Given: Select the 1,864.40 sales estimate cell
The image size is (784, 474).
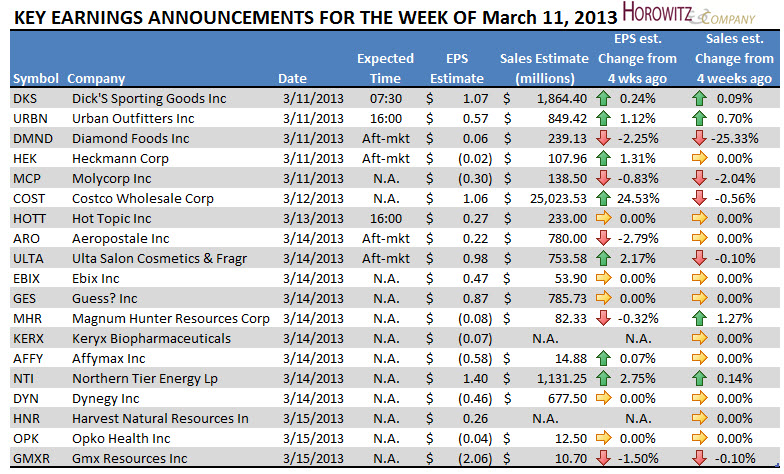Looking at the screenshot, I should [x=562, y=98].
